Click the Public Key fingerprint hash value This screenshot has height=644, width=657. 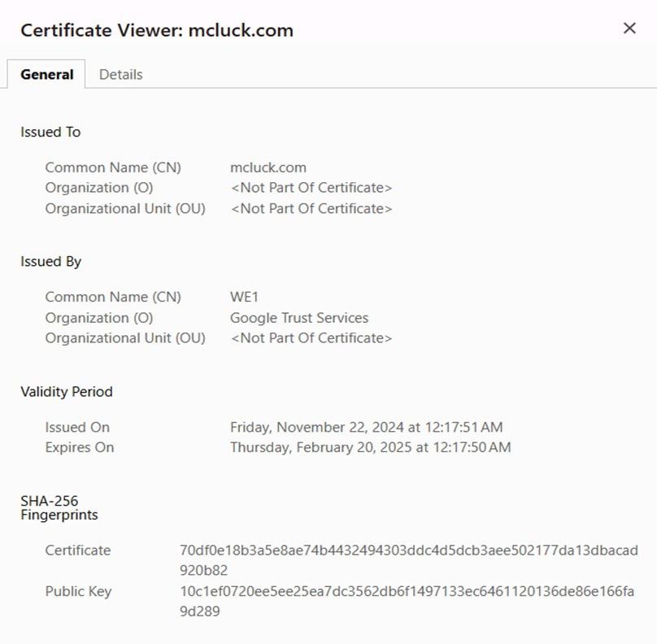407,591
